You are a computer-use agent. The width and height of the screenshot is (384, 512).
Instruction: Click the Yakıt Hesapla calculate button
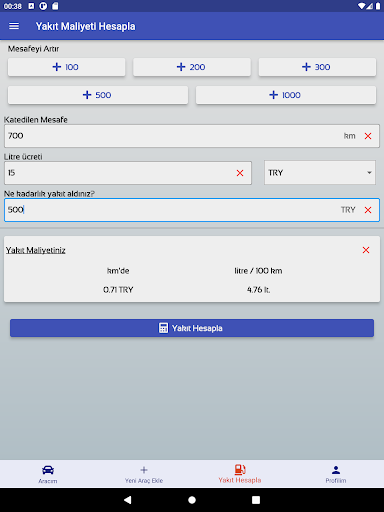pyautogui.click(x=192, y=328)
